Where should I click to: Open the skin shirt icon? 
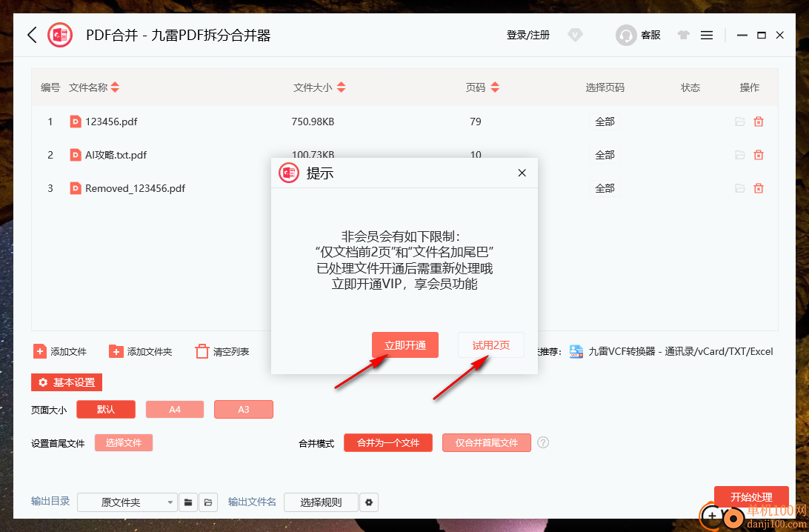click(683, 35)
